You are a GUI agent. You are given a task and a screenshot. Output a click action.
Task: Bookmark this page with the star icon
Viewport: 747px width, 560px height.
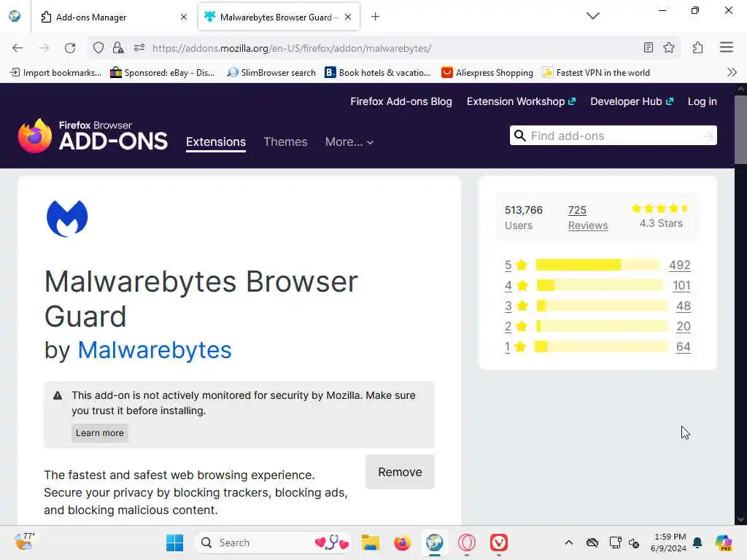[669, 47]
